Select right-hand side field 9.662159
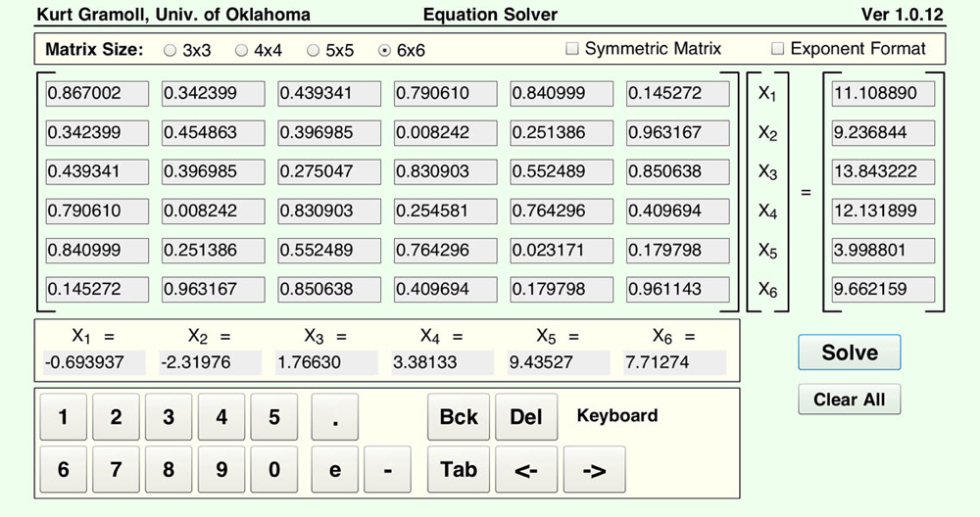 (883, 289)
